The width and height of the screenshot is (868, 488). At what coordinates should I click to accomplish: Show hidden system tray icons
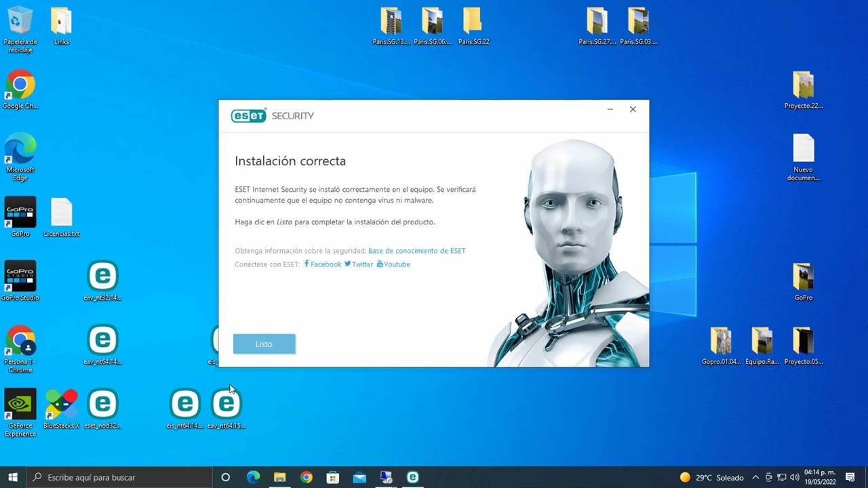pyautogui.click(x=755, y=477)
